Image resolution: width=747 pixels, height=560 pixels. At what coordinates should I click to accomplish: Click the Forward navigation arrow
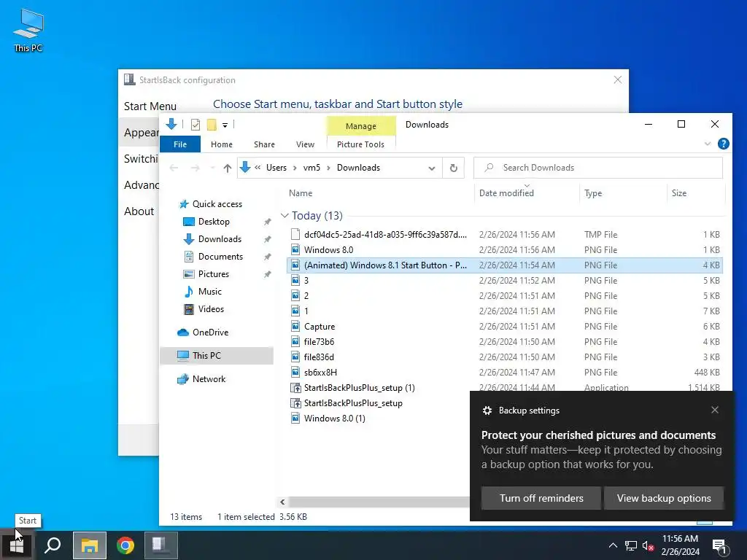[x=195, y=168]
